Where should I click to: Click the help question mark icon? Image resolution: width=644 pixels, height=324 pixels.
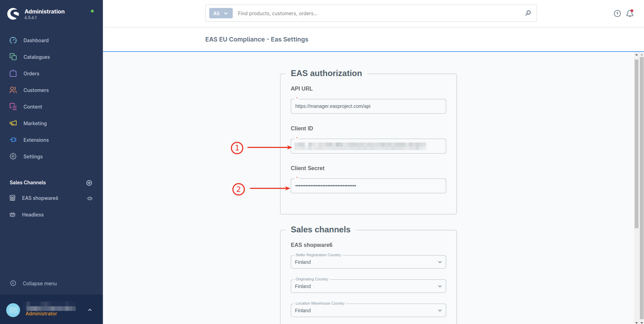coord(617,13)
